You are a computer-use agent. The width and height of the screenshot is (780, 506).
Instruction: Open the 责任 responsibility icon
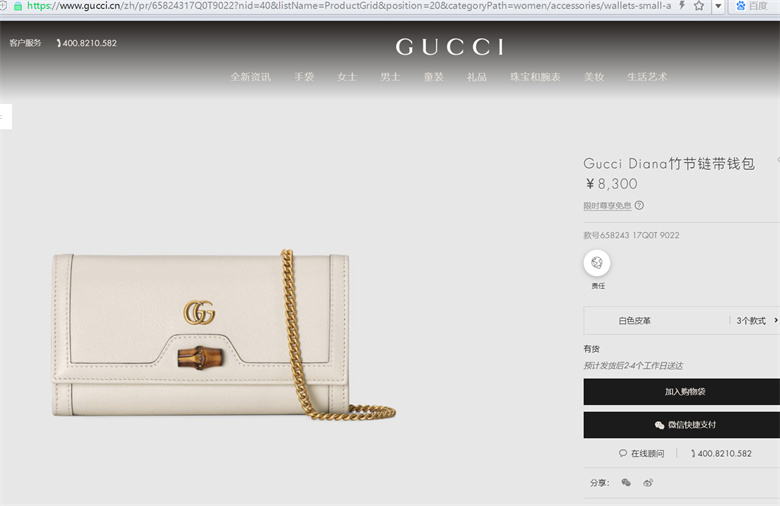click(x=597, y=263)
